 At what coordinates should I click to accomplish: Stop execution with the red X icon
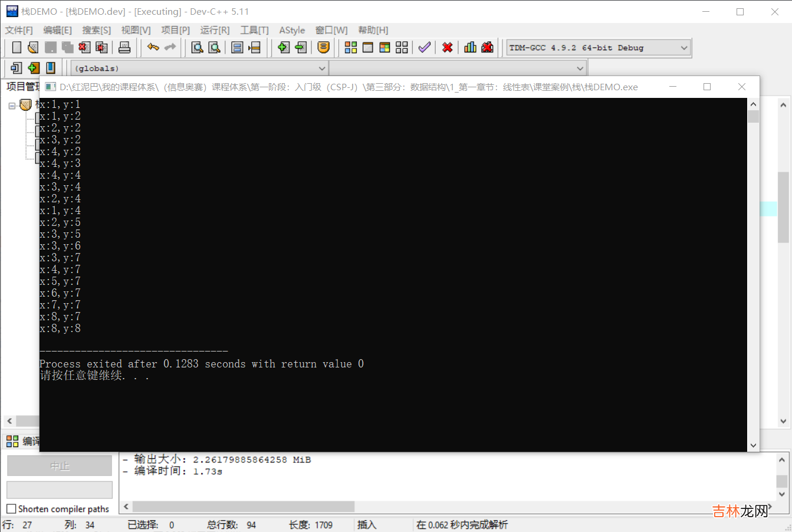(448, 47)
